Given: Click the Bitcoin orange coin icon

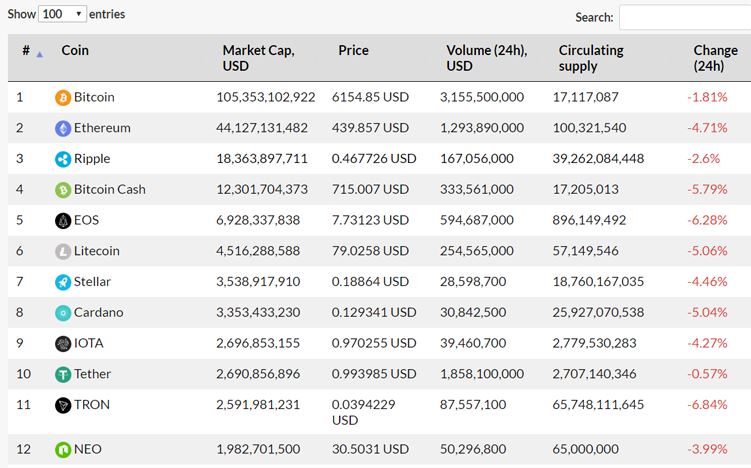Looking at the screenshot, I should coord(63,98).
